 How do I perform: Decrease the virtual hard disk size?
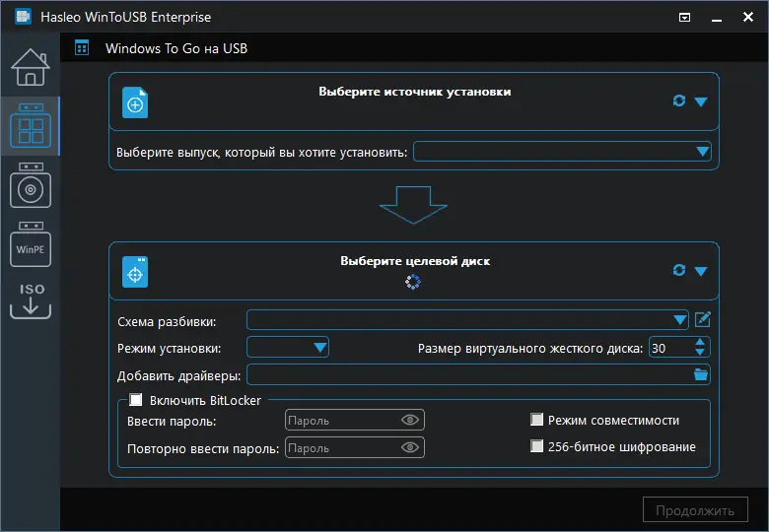[x=700, y=353]
